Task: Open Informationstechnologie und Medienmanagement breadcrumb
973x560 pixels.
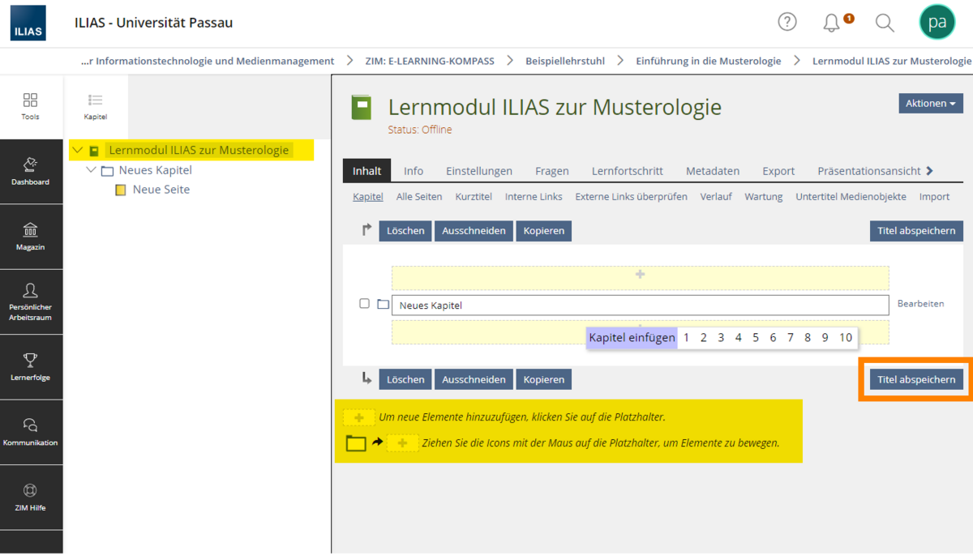Action: coord(208,61)
